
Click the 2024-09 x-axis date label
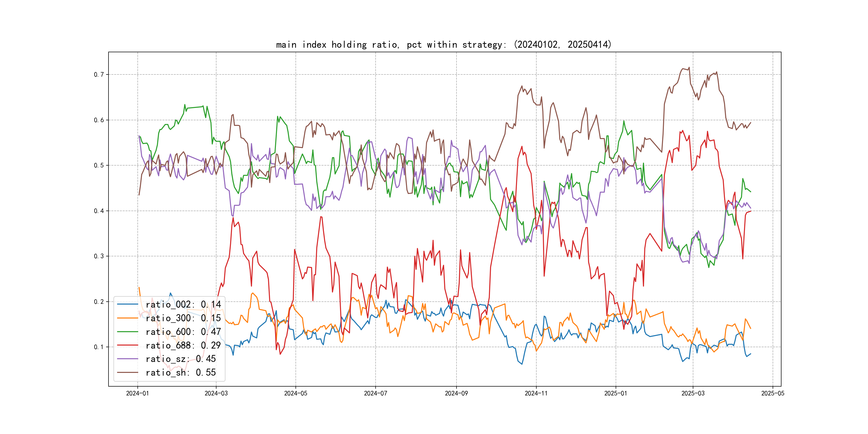456,393
